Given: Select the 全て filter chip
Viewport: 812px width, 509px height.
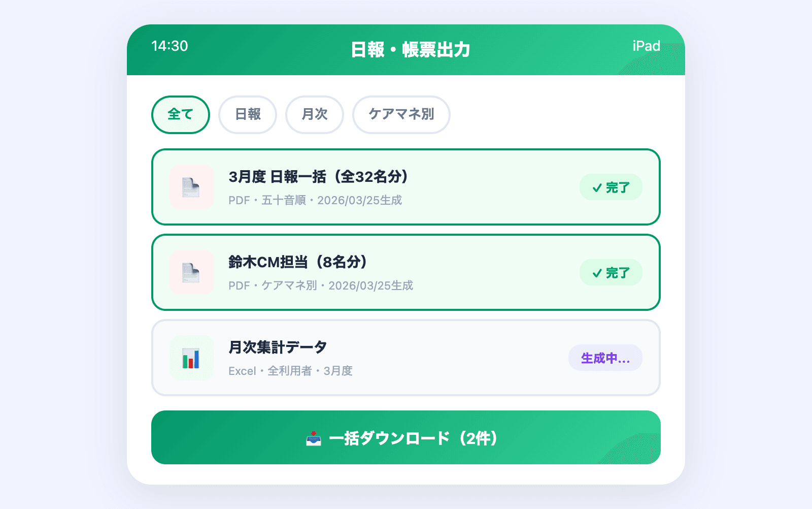Looking at the screenshot, I should coord(180,115).
